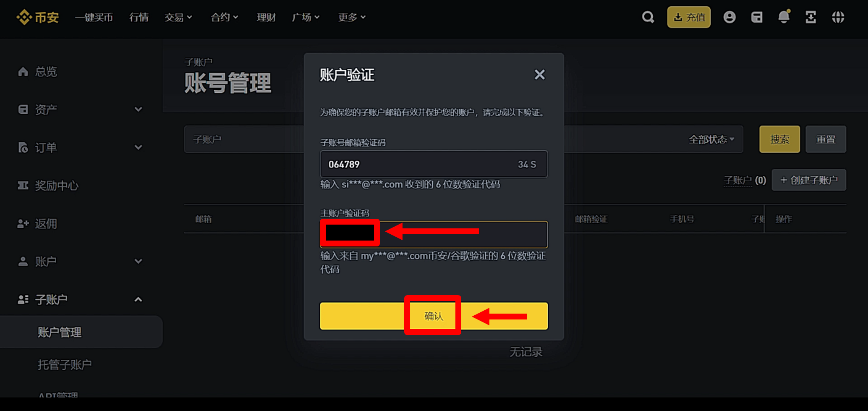Viewport: 868px width, 411px height.
Task: Open the language globe icon
Action: [838, 17]
